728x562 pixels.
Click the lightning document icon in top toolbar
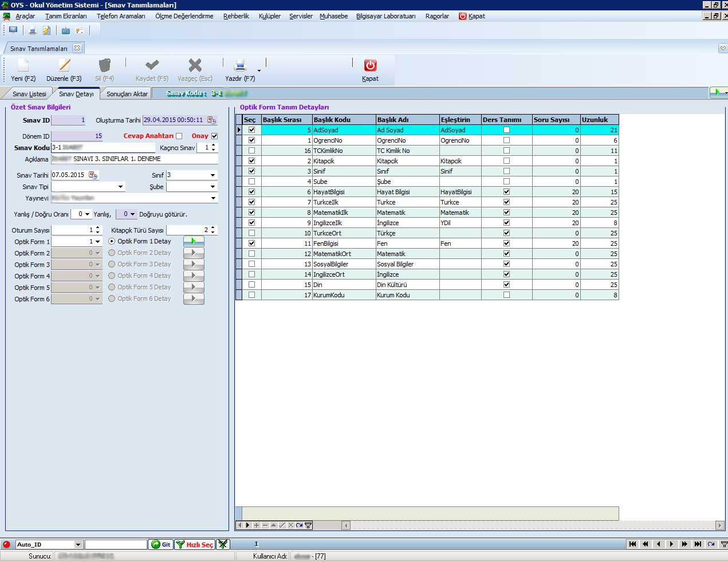[46, 30]
